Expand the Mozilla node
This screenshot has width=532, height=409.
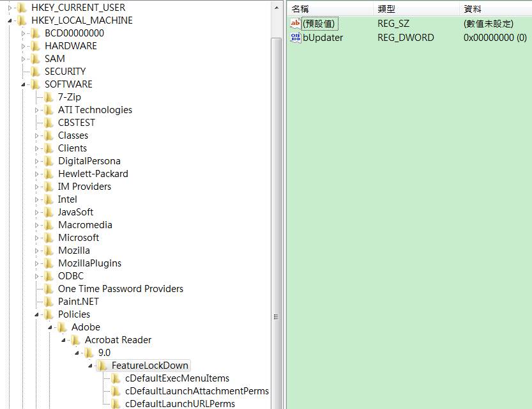[x=36, y=251]
